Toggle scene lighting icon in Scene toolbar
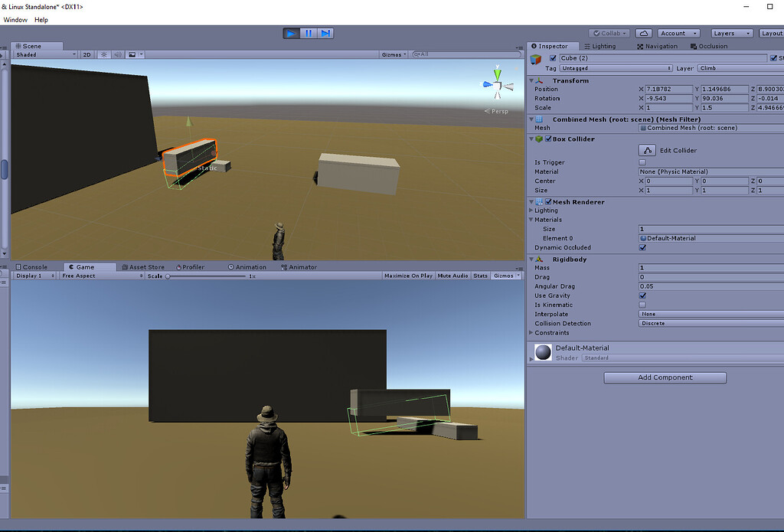The image size is (784, 532). [103, 54]
